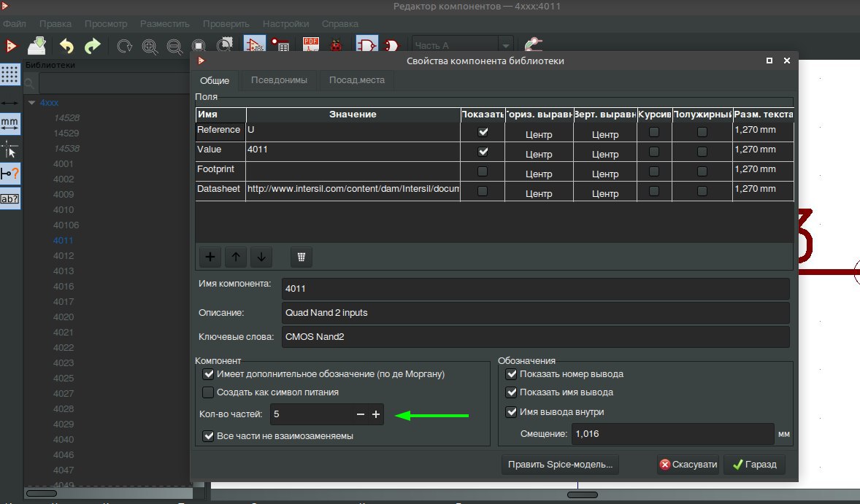Click the redo arrow in toolbar
Image resolution: width=860 pixels, height=504 pixels.
[x=92, y=47]
